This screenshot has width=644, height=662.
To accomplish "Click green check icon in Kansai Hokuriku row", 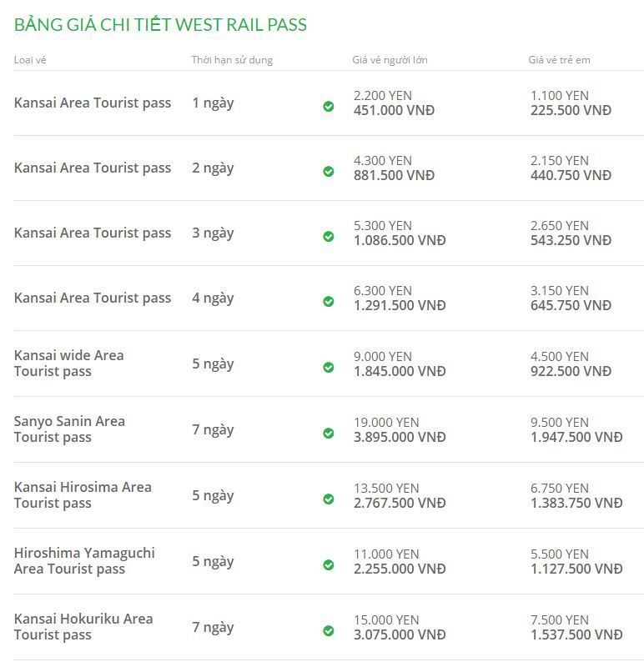I will pyautogui.click(x=329, y=631).
